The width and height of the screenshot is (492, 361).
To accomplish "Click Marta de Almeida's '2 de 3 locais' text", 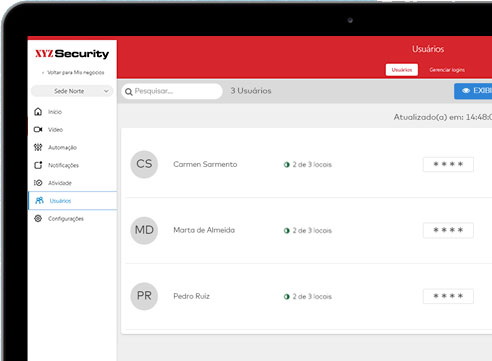I will click(312, 231).
